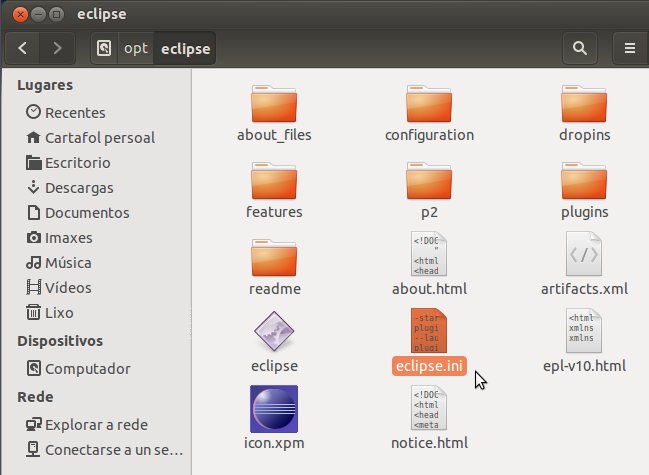Click the film icon beside Vídeos
649x475 pixels.
(x=34, y=287)
